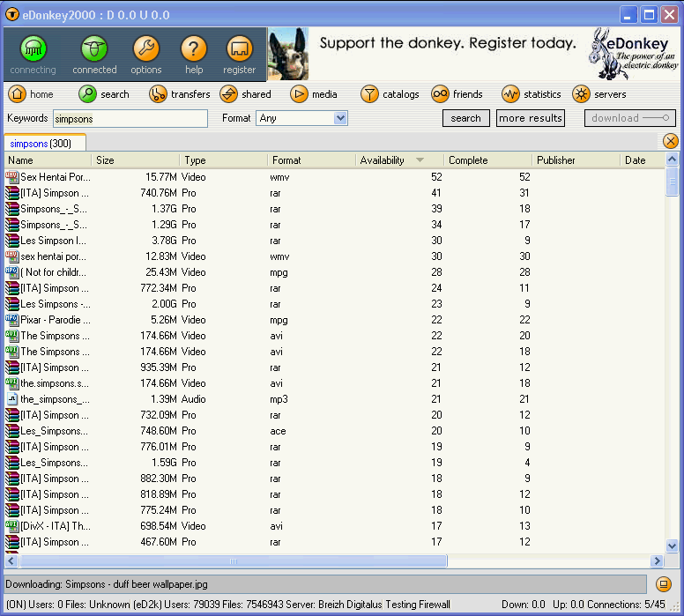Focus the Keywords input field

130,119
